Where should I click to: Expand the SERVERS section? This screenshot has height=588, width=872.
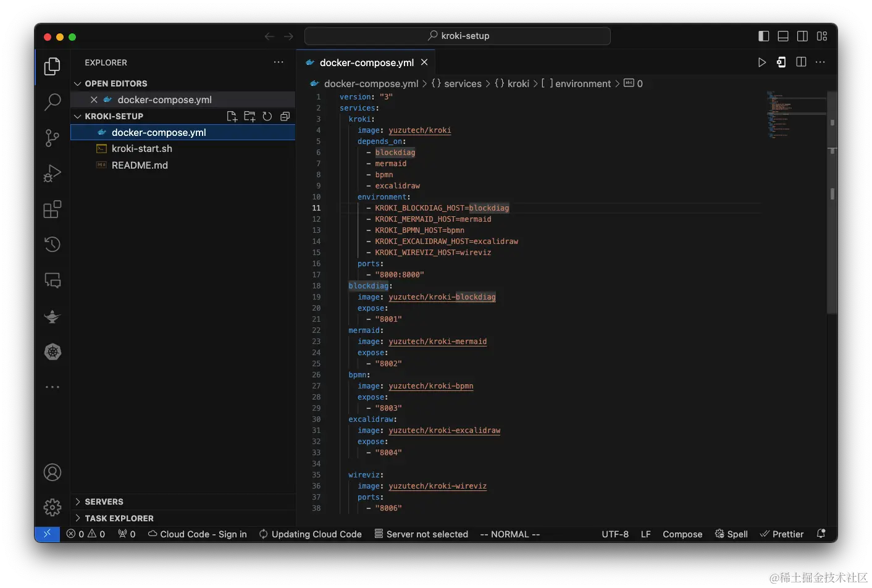[x=183, y=502]
